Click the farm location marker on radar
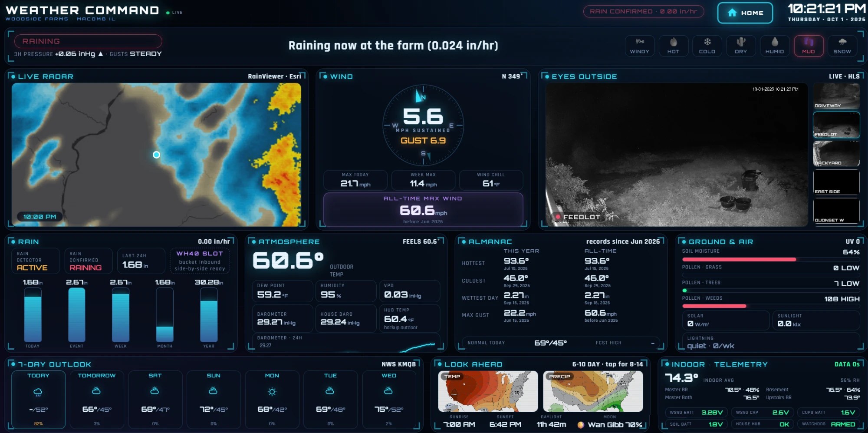The height and width of the screenshot is (433, 868). tap(156, 155)
